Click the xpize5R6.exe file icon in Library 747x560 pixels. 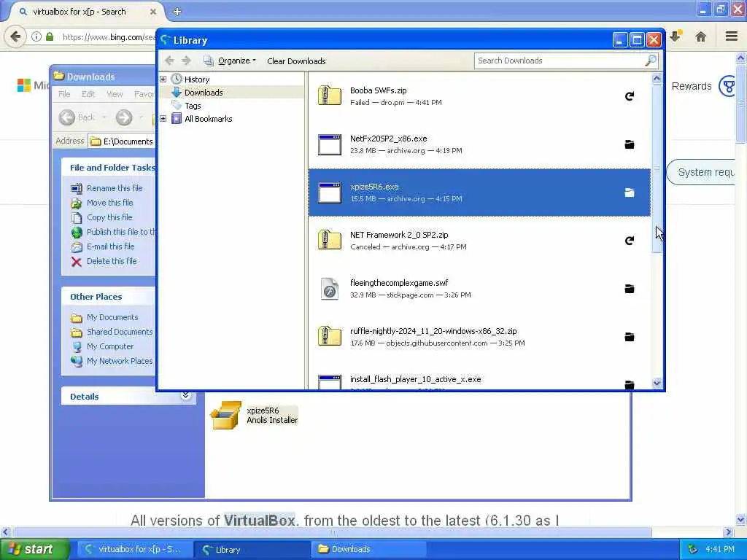pyautogui.click(x=330, y=192)
